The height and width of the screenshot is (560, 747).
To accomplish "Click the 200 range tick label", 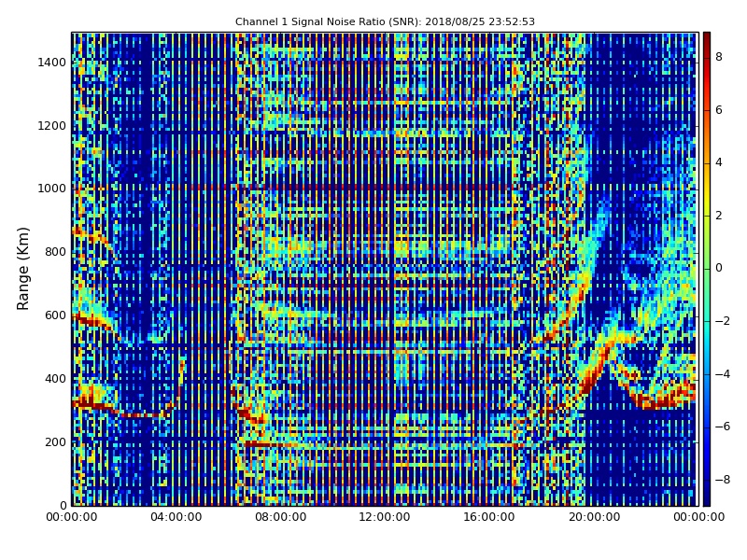I will [x=55, y=441].
